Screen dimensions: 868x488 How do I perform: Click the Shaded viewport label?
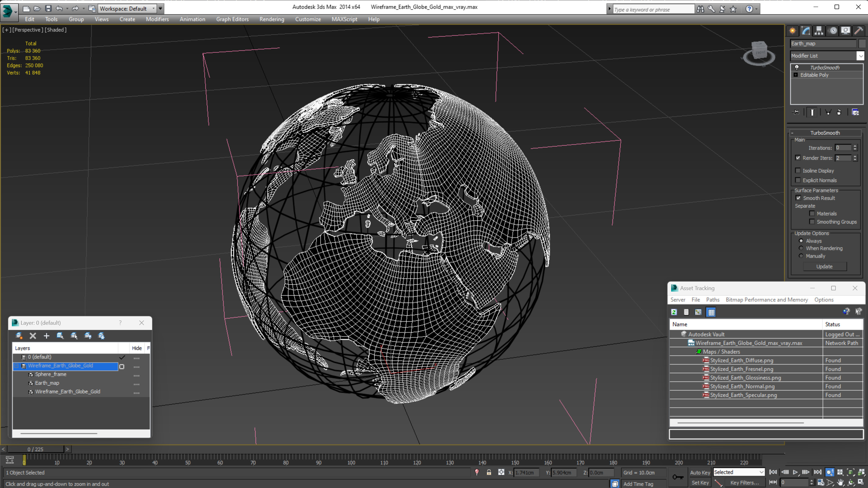[56, 29]
